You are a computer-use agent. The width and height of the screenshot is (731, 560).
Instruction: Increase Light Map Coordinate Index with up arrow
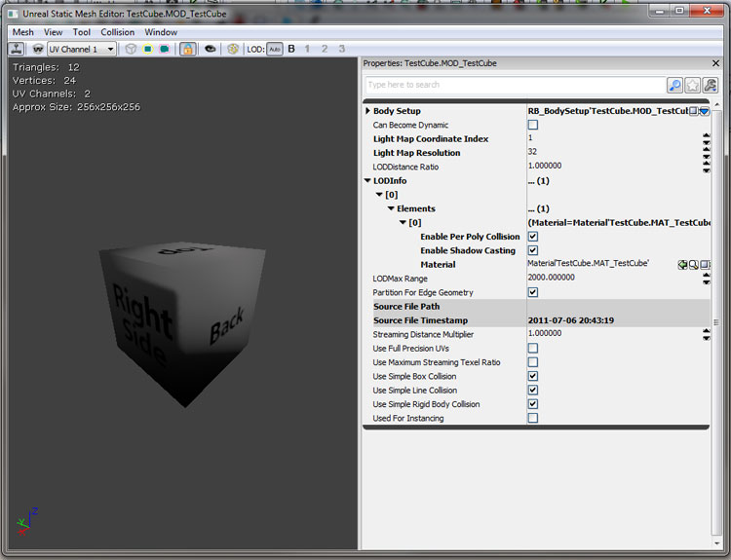(x=707, y=135)
